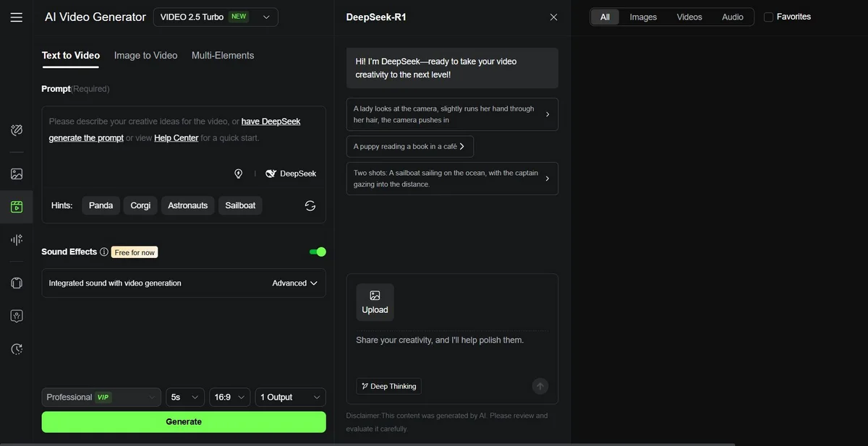Open the image generation sidebar icon

(17, 174)
